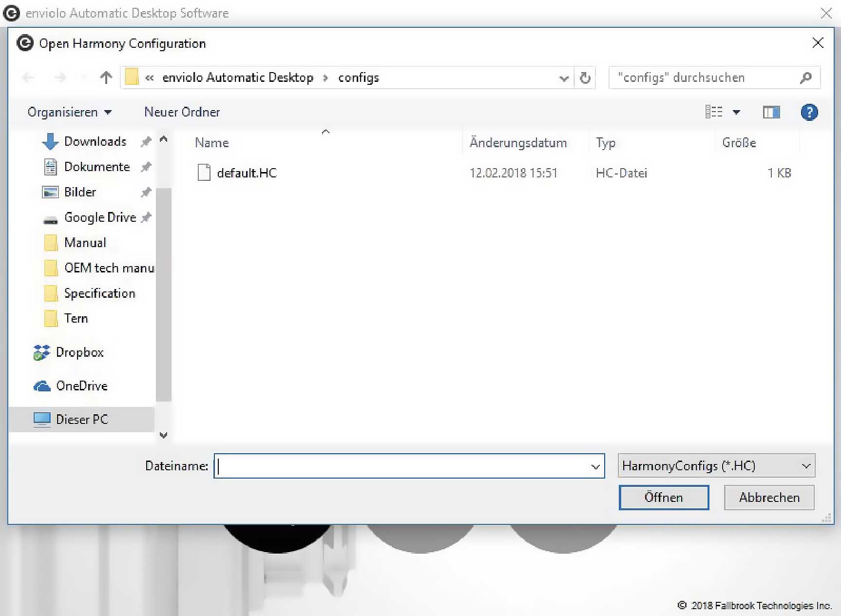The width and height of the screenshot is (841, 616).
Task: Toggle the preview pane icon
Action: (x=771, y=113)
